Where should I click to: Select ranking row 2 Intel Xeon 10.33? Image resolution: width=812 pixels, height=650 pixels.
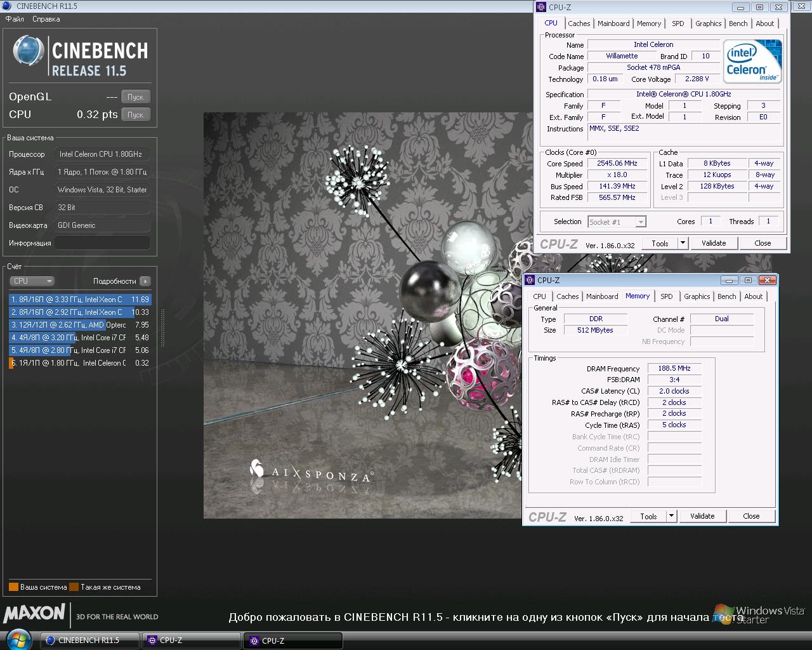coord(80,312)
